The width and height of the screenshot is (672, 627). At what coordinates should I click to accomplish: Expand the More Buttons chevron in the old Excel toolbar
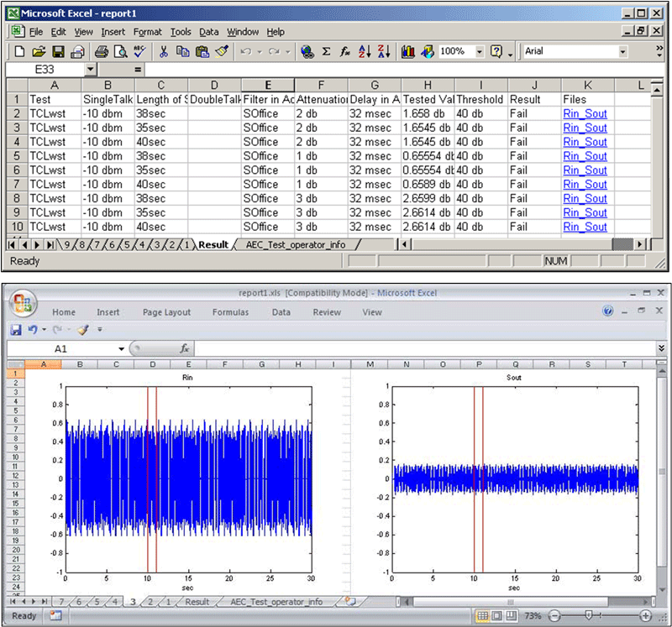click(659, 50)
